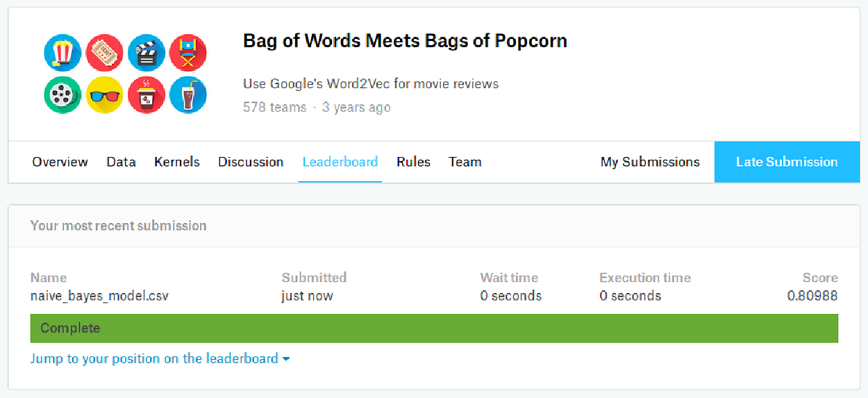The height and width of the screenshot is (398, 868).
Task: Click the Bag of Words competition title
Action: pos(405,41)
